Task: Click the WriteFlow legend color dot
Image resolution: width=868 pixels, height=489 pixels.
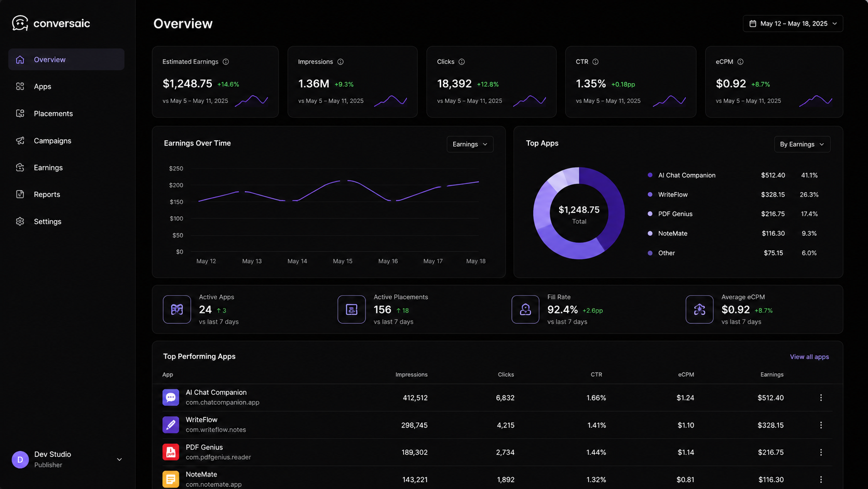Action: (650, 194)
